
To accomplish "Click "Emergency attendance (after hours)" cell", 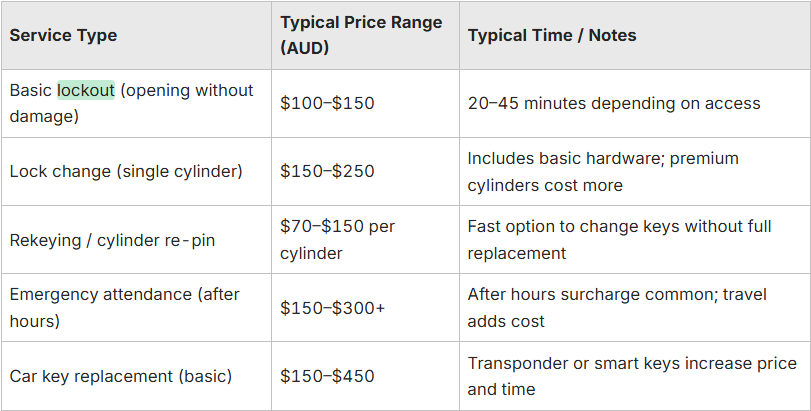I will pos(124,307).
